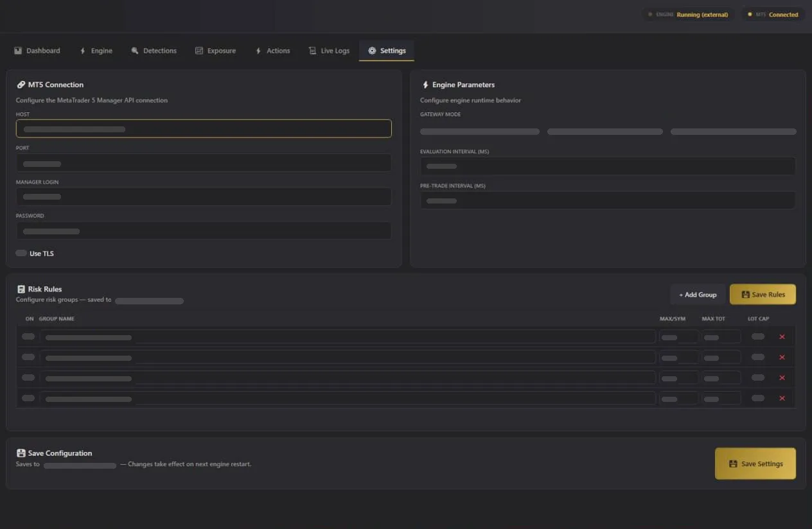
Task: Choose the middle Gateway Mode option
Action: click(x=605, y=132)
